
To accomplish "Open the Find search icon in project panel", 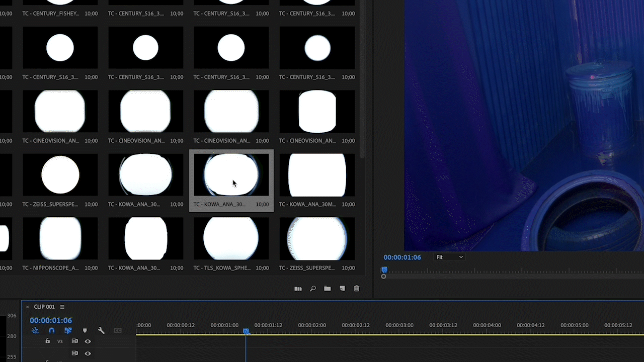I will (x=313, y=289).
